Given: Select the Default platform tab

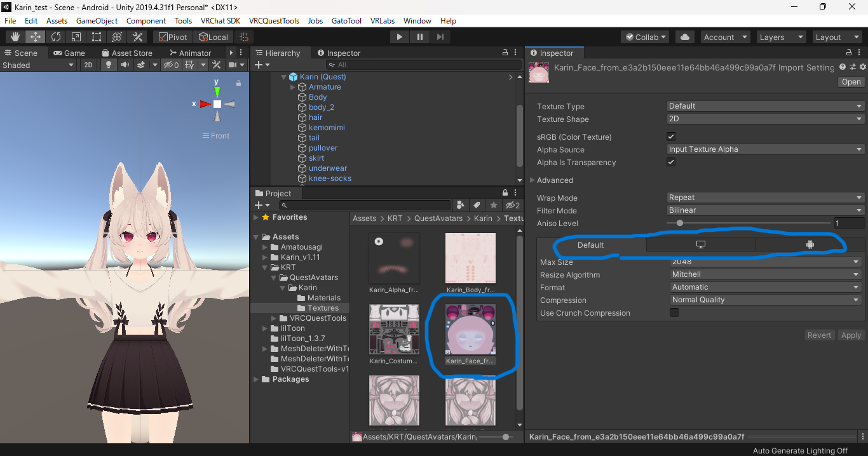Looking at the screenshot, I should 591,245.
